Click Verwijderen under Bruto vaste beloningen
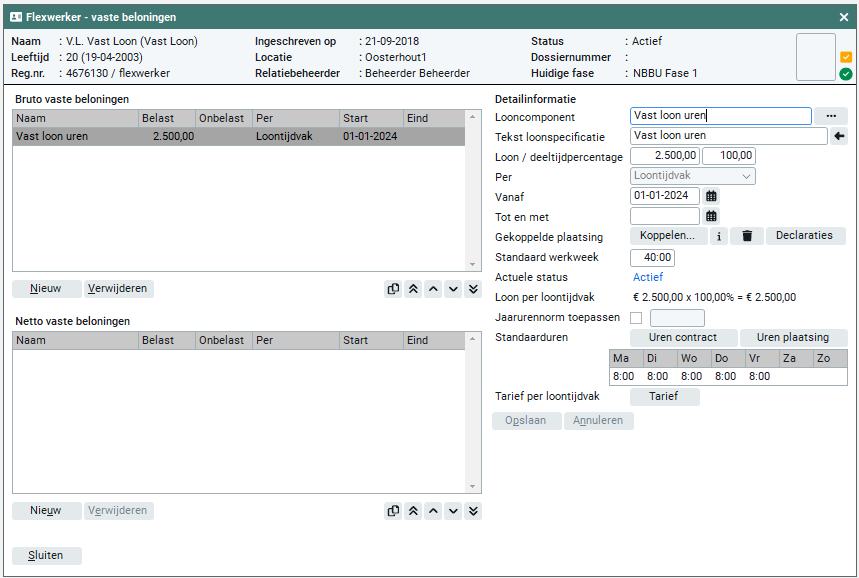 (x=118, y=289)
